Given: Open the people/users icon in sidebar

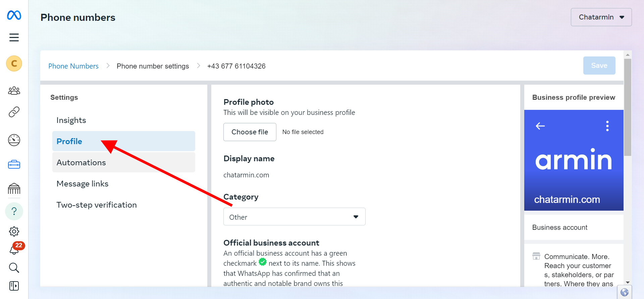Looking at the screenshot, I should pos(14,91).
